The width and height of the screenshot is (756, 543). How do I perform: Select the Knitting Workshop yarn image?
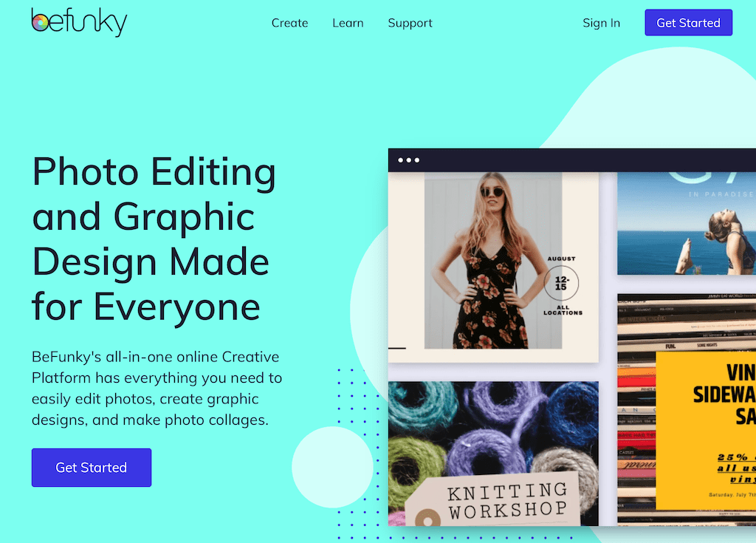(493, 453)
